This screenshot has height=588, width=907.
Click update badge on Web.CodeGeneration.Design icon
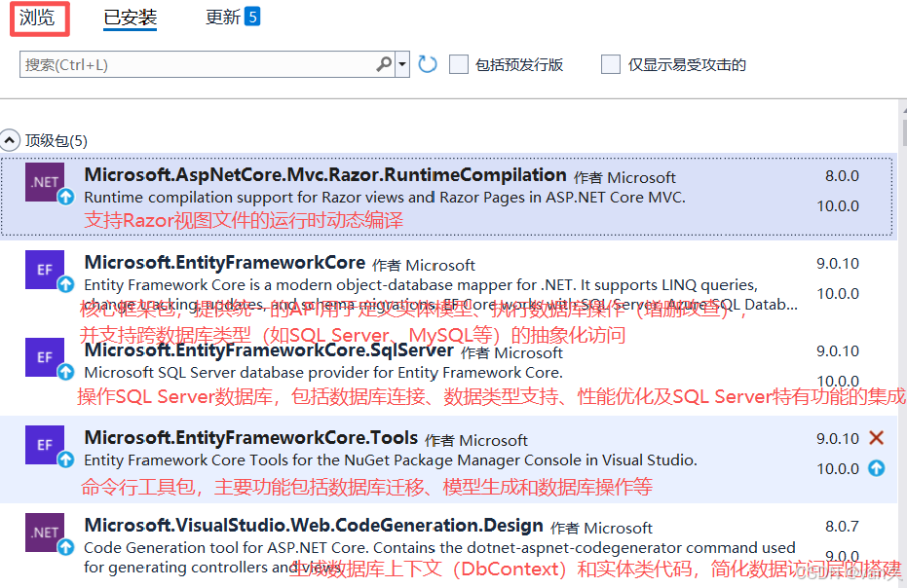66,547
